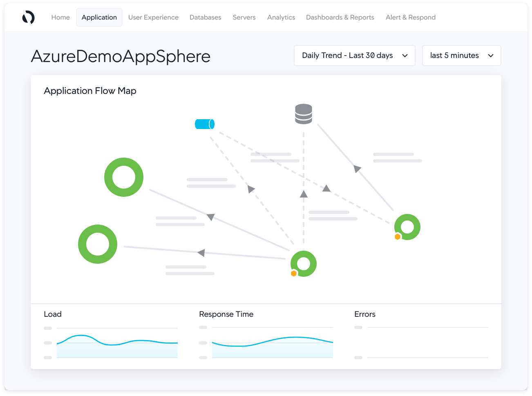This screenshot has width=532, height=396.
Task: Click the arrowhead on the solid line from database to right node
Action: pyautogui.click(x=357, y=168)
